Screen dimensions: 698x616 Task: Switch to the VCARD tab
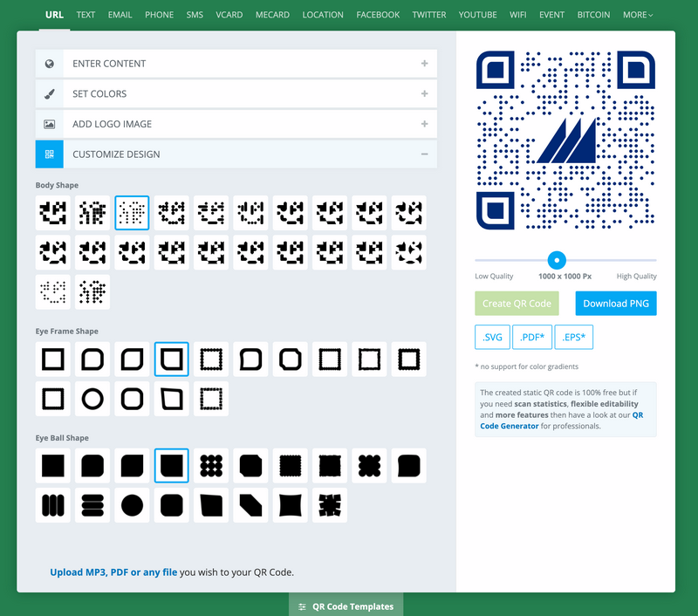click(229, 15)
